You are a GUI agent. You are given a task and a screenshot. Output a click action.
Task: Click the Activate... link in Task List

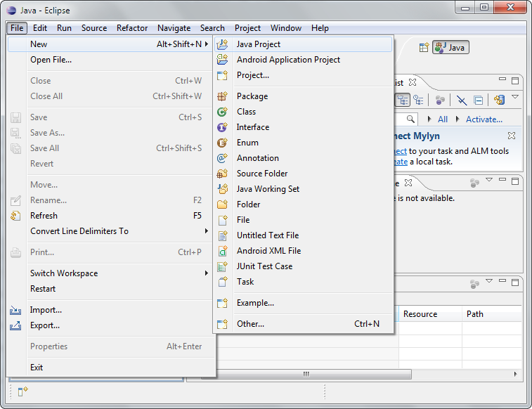(x=484, y=119)
